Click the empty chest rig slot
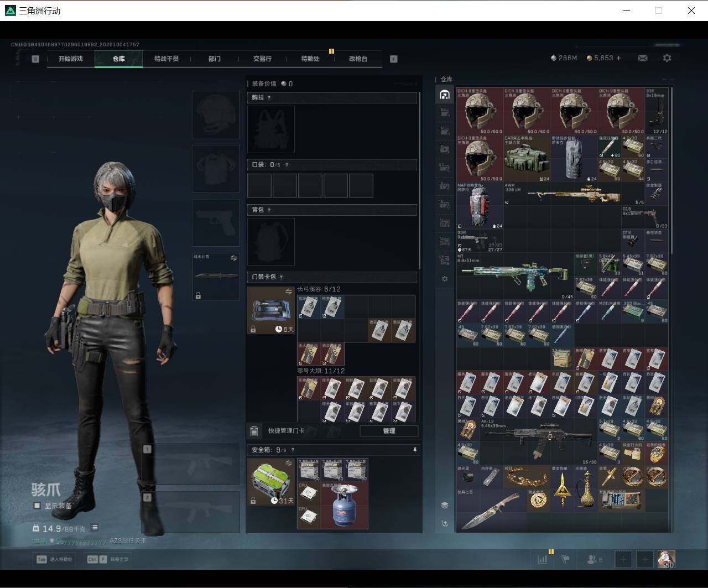708x588 pixels. (x=271, y=129)
